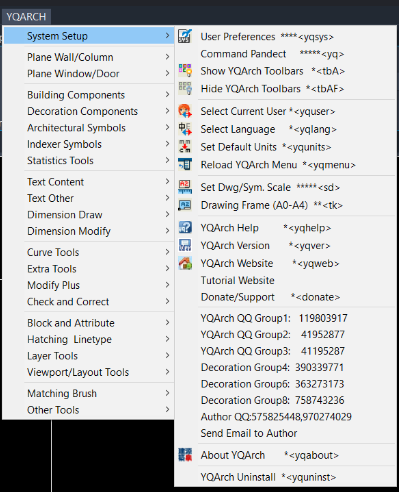
Task: Expand Statistics Tools submenu arrow
Action: tap(167, 160)
